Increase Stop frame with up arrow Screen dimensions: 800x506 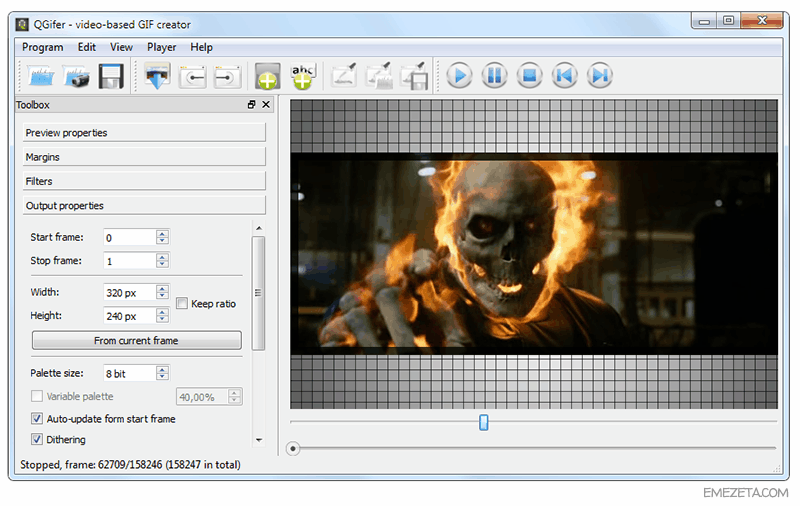coord(162,257)
